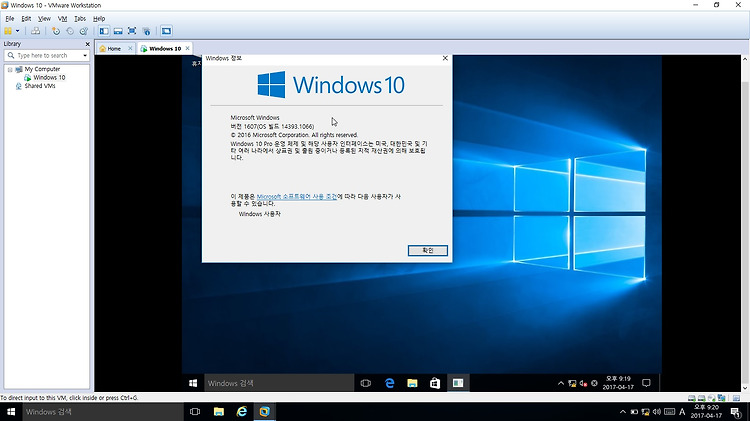The image size is (750, 421).
Task: Click the 확인 button in the dialog
Action: click(428, 251)
